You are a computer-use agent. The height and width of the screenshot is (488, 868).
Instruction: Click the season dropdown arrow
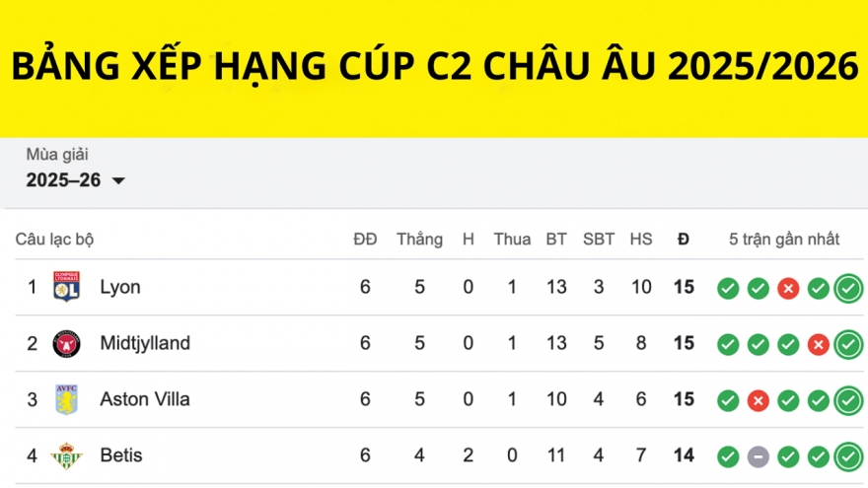click(118, 181)
